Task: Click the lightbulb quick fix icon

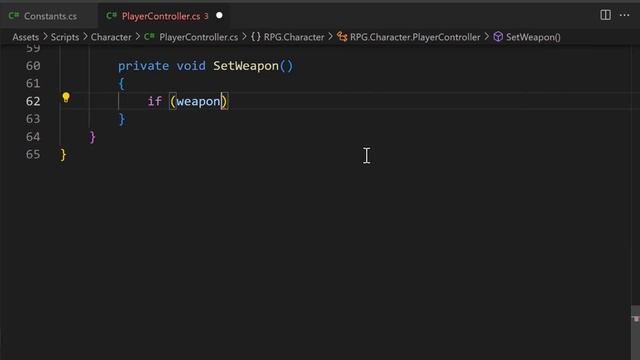Action: [66, 97]
